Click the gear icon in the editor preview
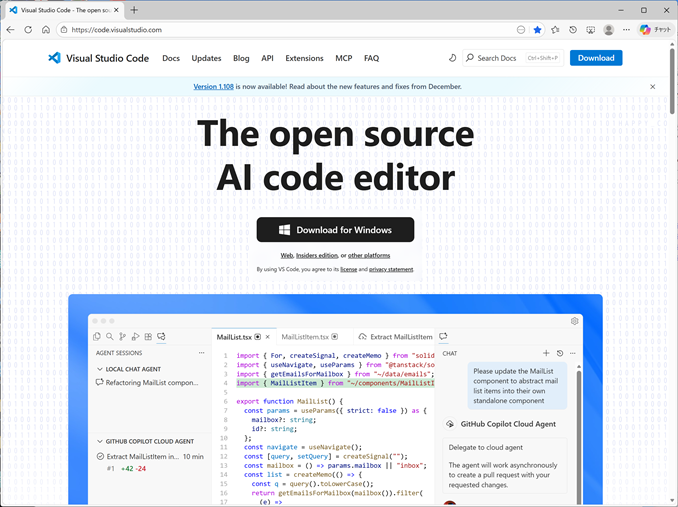This screenshot has width=678, height=507. [x=575, y=321]
